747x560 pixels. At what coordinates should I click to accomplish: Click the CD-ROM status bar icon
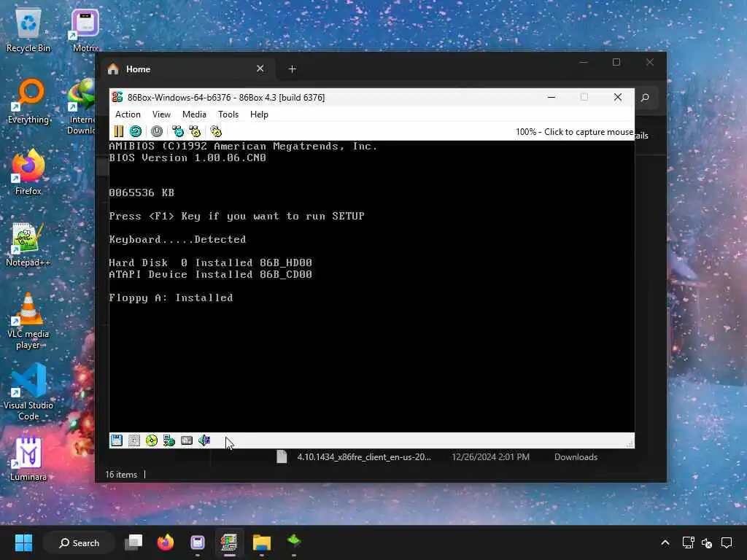click(152, 440)
